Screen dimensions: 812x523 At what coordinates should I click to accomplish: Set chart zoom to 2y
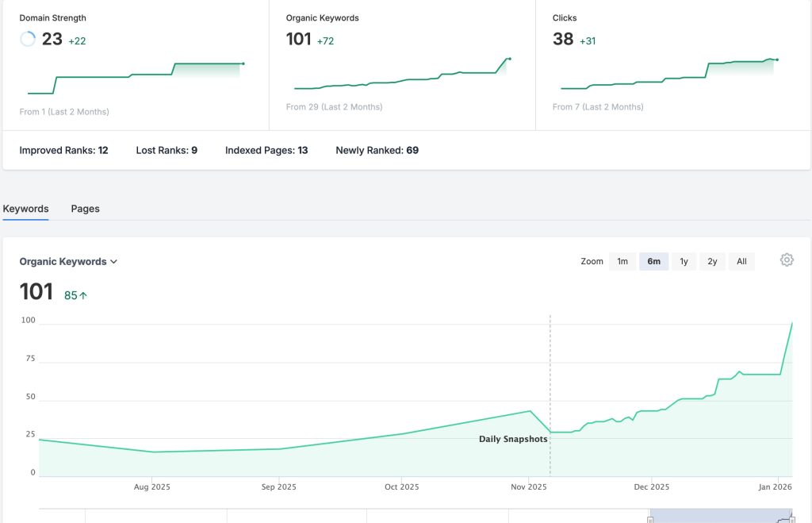click(x=713, y=261)
